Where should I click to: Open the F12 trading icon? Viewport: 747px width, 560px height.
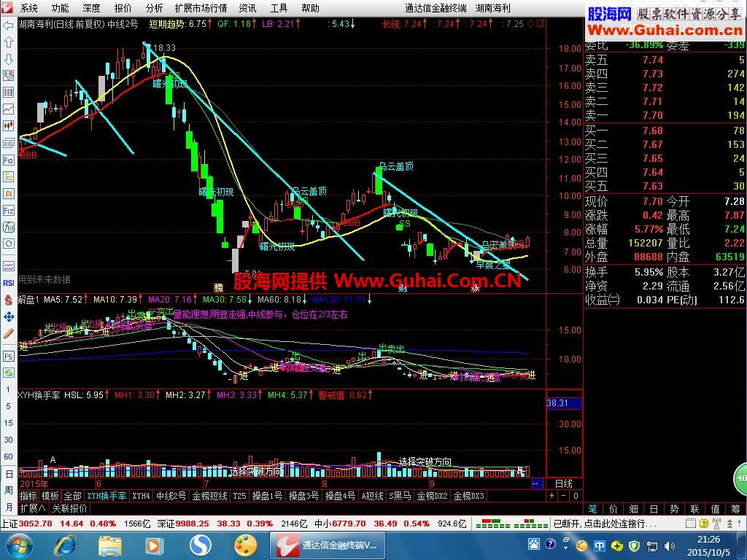pyautogui.click(x=8, y=211)
